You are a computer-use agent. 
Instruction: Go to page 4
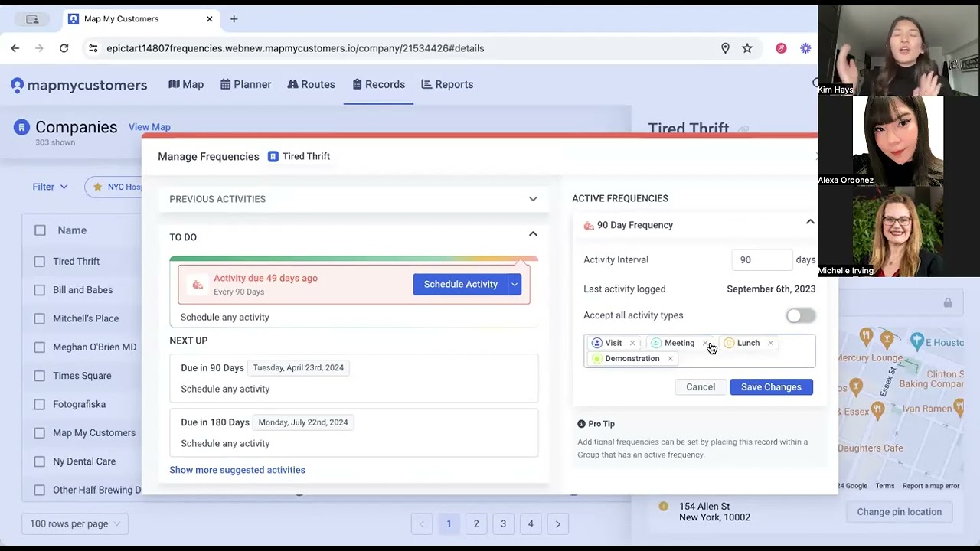pyautogui.click(x=531, y=523)
